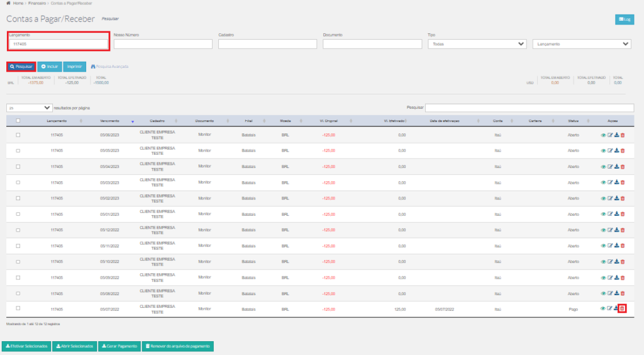
Task: Sort table by Filial column
Action: (248, 121)
